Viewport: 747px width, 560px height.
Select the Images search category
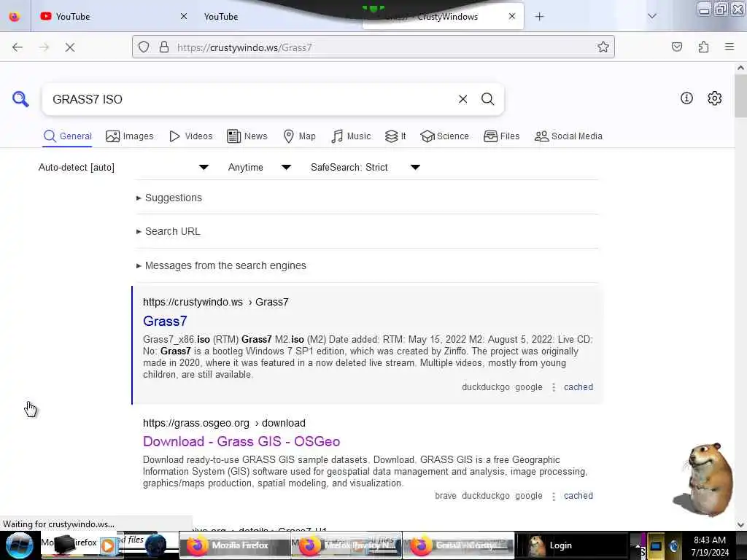[130, 136]
